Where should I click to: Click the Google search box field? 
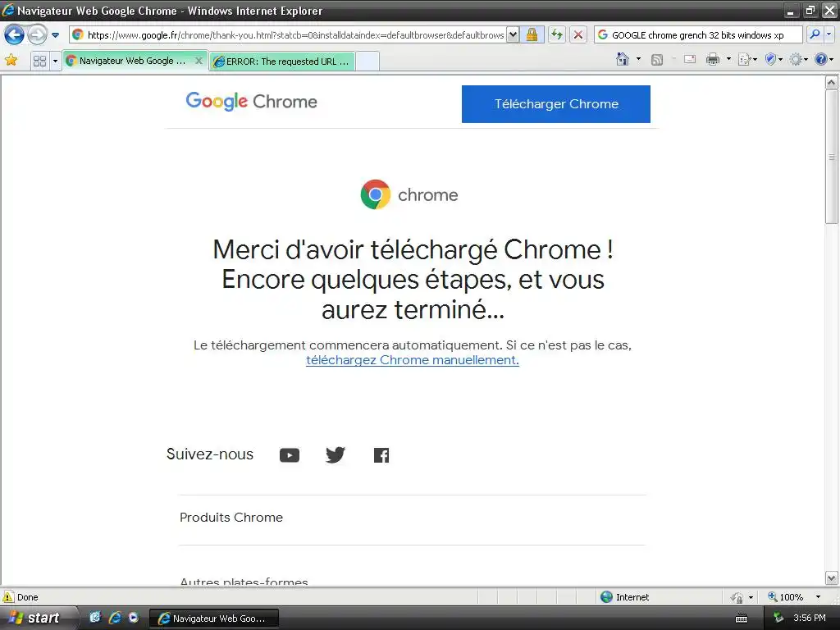point(698,34)
